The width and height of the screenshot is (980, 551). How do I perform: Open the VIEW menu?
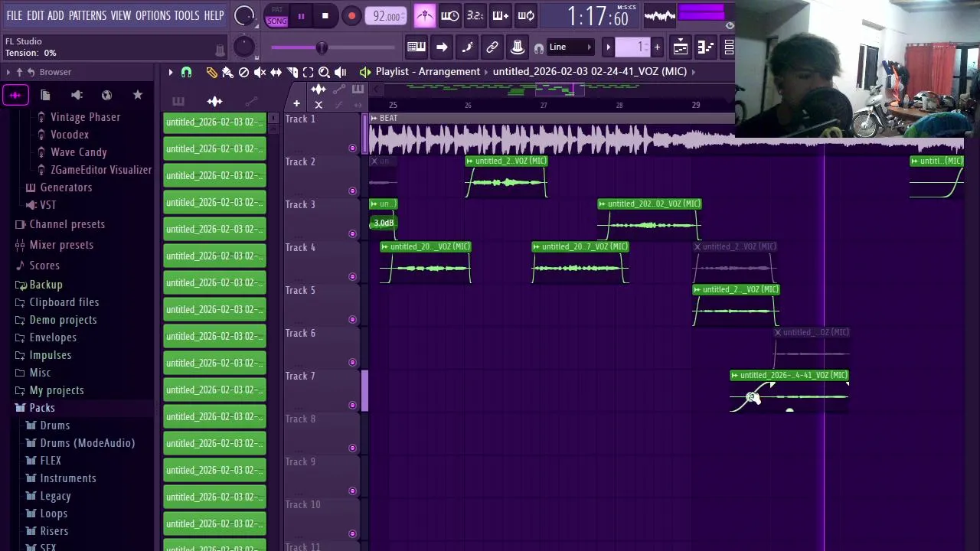(121, 15)
